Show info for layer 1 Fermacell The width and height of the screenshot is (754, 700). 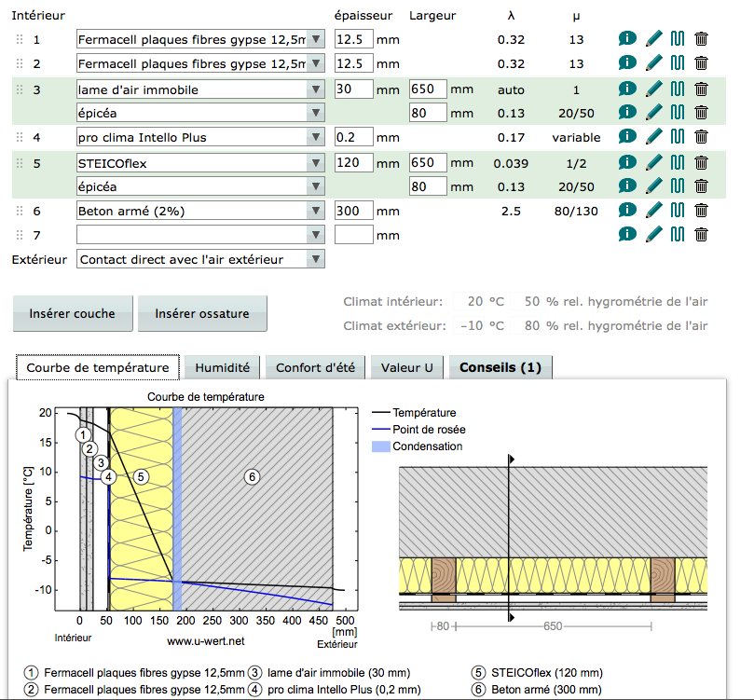click(x=627, y=38)
